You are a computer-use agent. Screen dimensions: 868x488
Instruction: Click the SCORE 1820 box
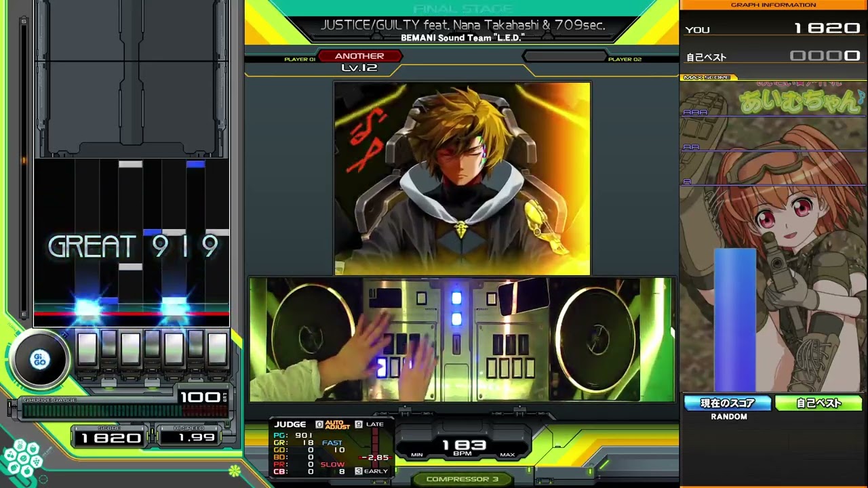coord(109,436)
